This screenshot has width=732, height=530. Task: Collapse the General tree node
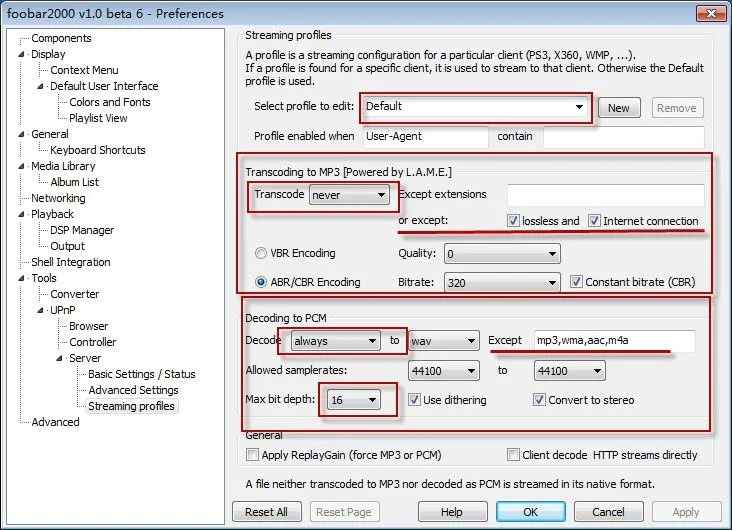click(21, 134)
